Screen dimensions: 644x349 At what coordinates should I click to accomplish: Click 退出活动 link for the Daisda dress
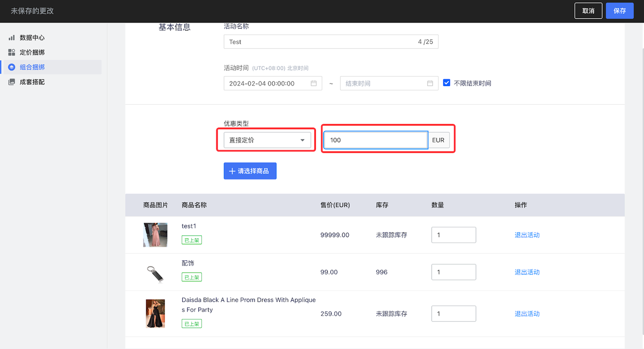coord(527,313)
